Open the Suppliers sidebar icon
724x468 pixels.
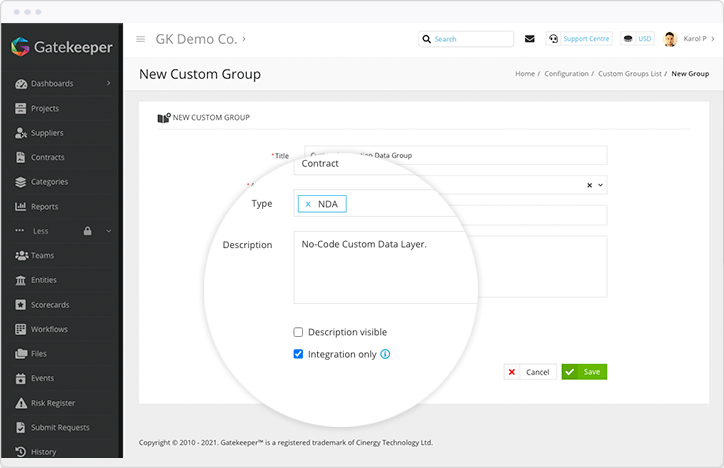click(21, 133)
